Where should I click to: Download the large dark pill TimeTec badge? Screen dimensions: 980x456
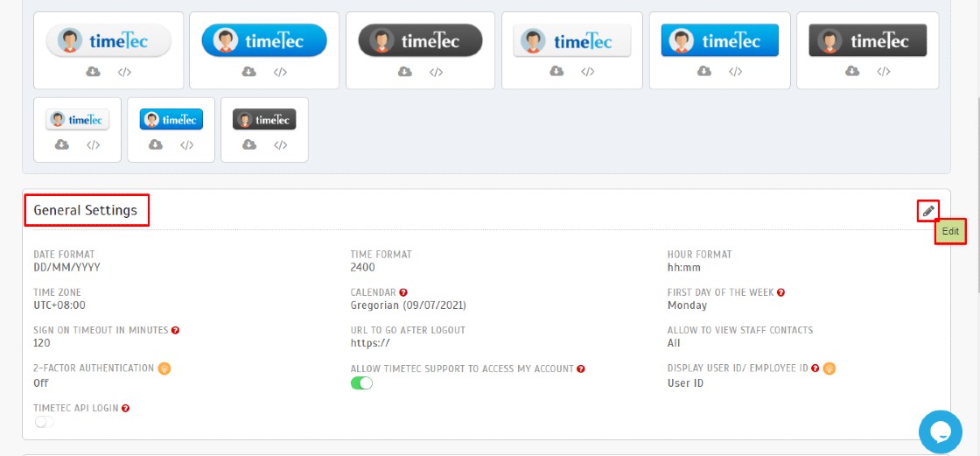[405, 72]
